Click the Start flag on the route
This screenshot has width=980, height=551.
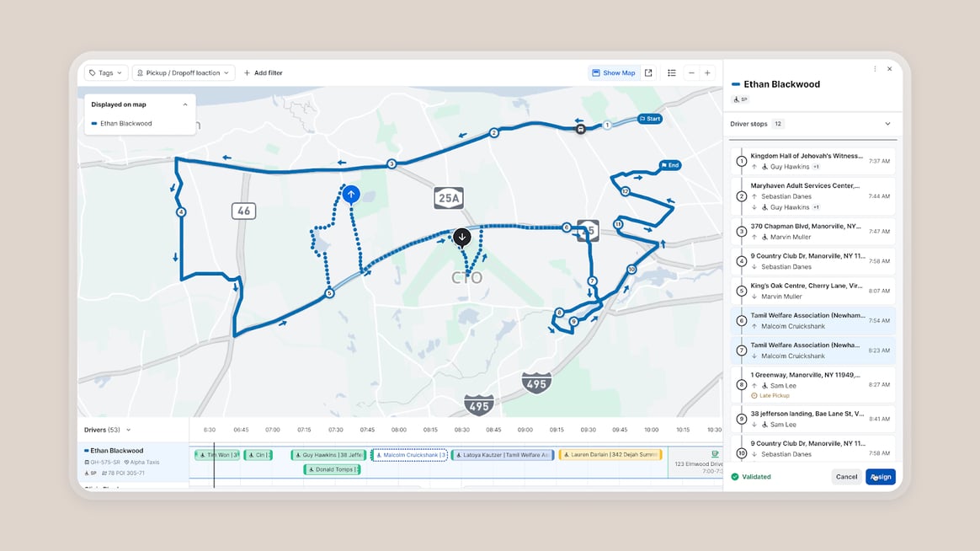[x=649, y=119]
